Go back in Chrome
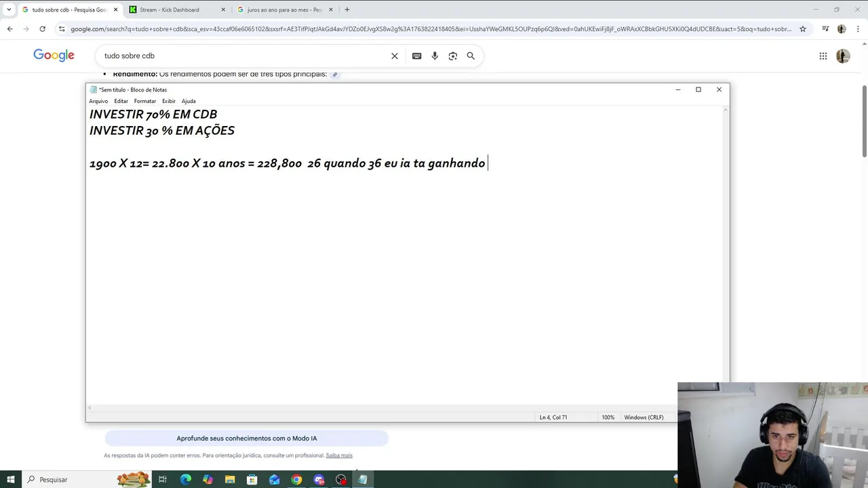 click(9, 28)
